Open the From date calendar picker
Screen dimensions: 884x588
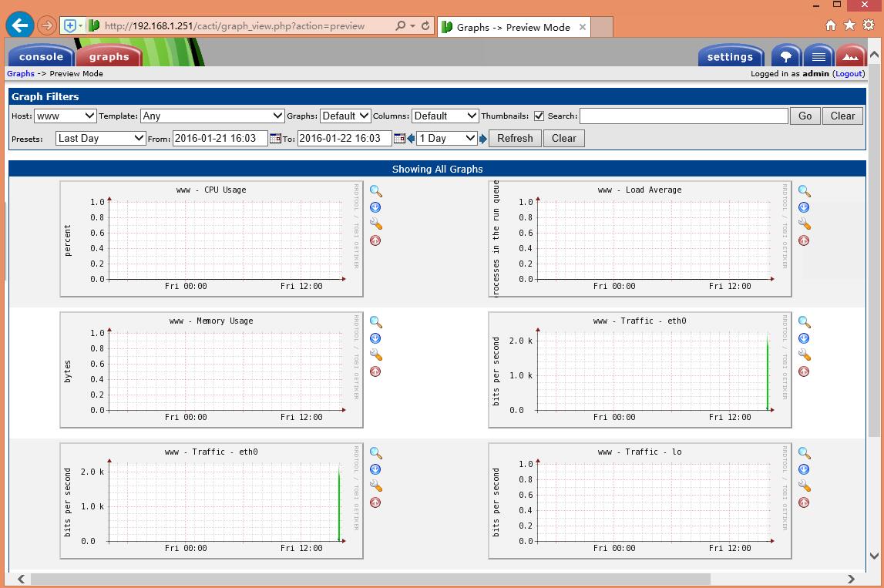[275, 138]
